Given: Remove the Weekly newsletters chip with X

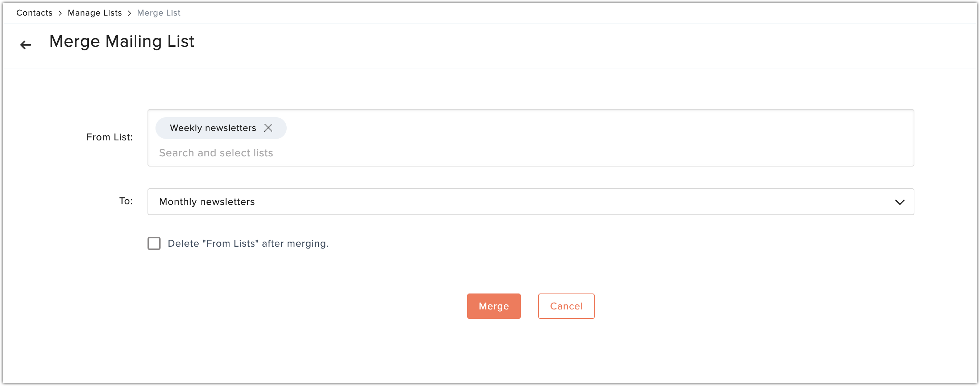Looking at the screenshot, I should click(x=268, y=128).
